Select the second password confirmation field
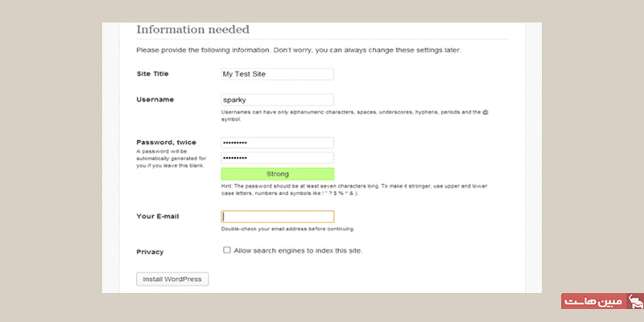The image size is (644, 322). pyautogui.click(x=277, y=158)
